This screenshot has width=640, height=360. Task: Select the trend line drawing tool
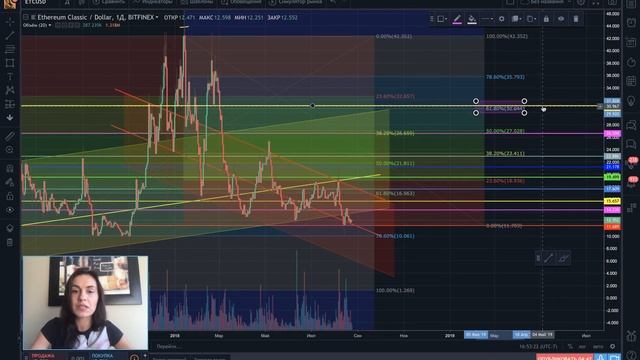(x=10, y=36)
